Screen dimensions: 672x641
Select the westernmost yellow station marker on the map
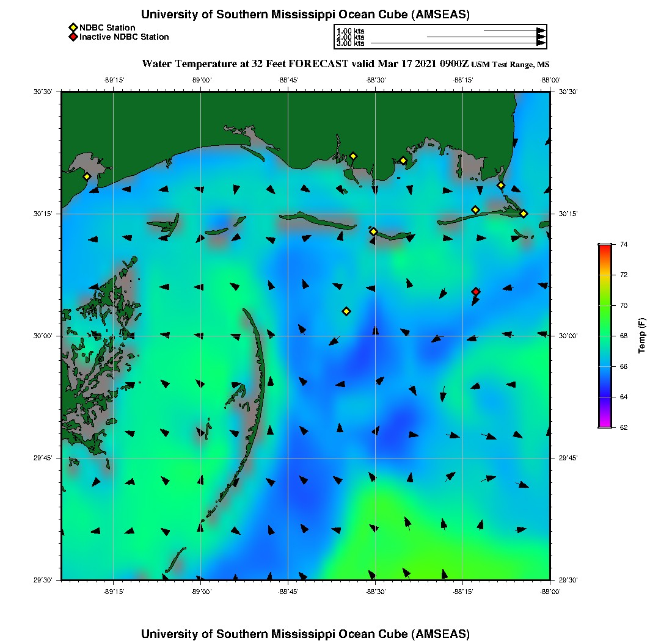tap(87, 176)
